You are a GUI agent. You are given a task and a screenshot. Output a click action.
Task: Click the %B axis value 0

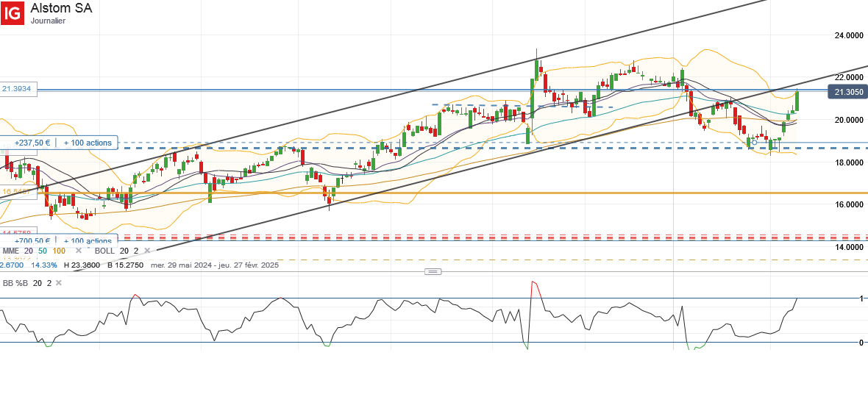(x=861, y=343)
